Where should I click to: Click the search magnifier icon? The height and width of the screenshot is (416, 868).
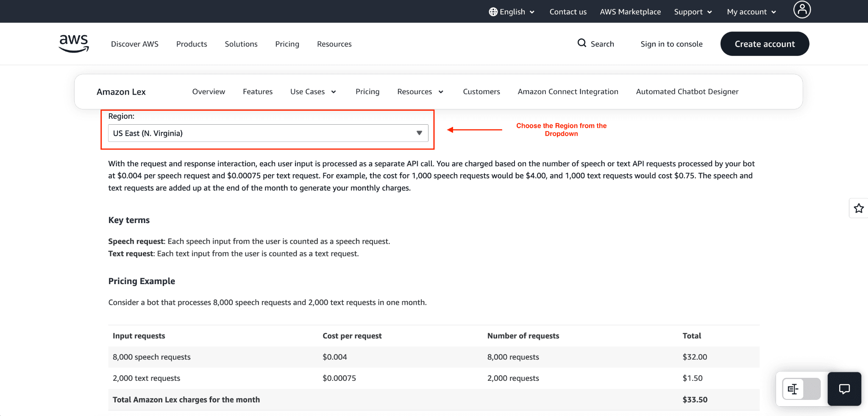pos(582,43)
